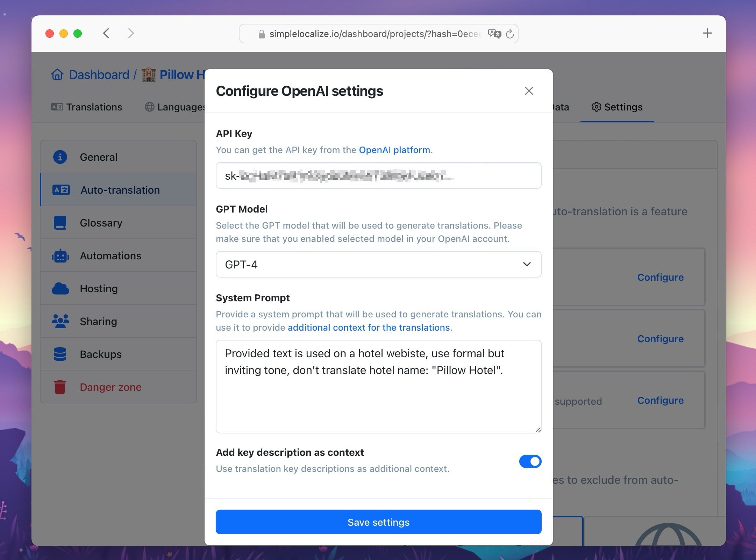Click the Auto-translation sidebar icon
This screenshot has height=560, width=756.
click(61, 190)
